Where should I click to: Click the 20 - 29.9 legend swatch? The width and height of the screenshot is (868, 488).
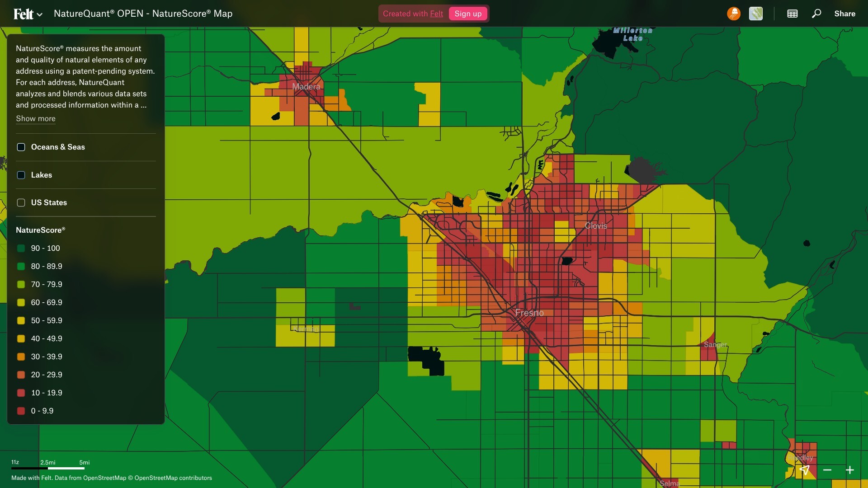(21, 375)
